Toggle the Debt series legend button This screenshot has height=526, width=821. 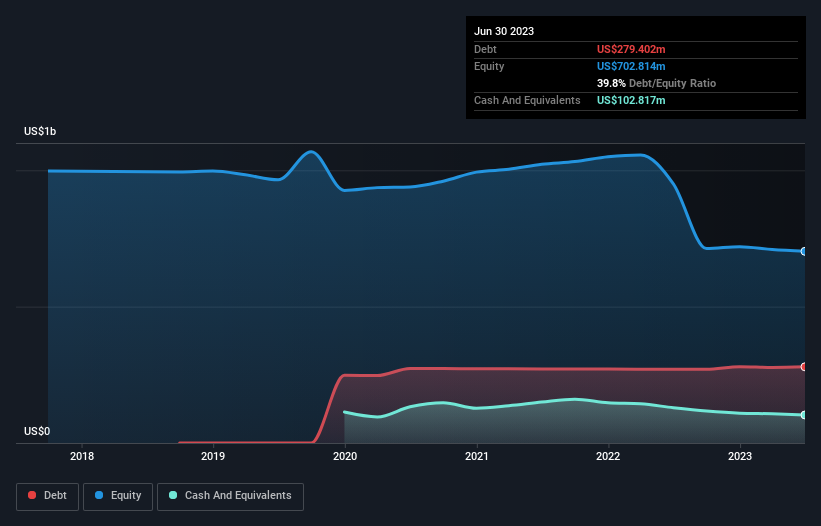pyautogui.click(x=48, y=496)
